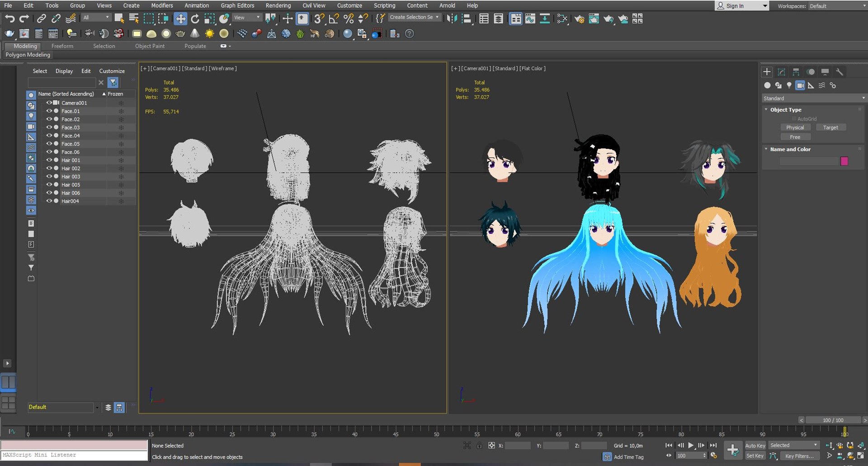Click the Time Configuration icon

714,456
